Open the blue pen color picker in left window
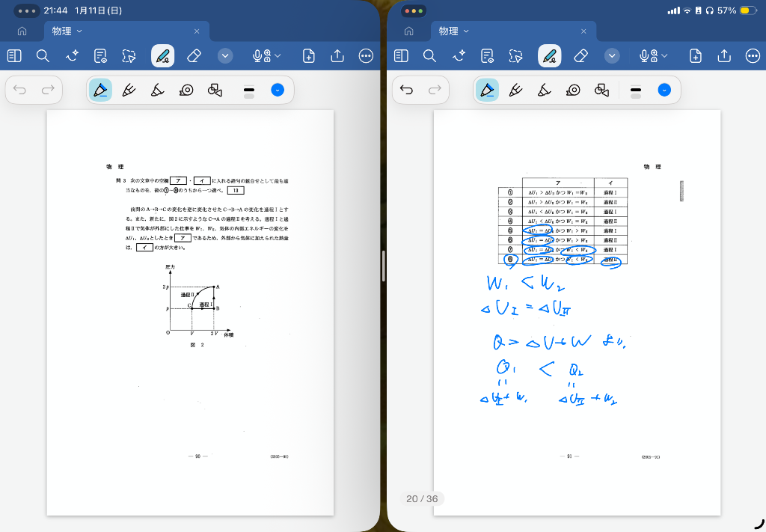This screenshot has width=766, height=532. point(277,90)
